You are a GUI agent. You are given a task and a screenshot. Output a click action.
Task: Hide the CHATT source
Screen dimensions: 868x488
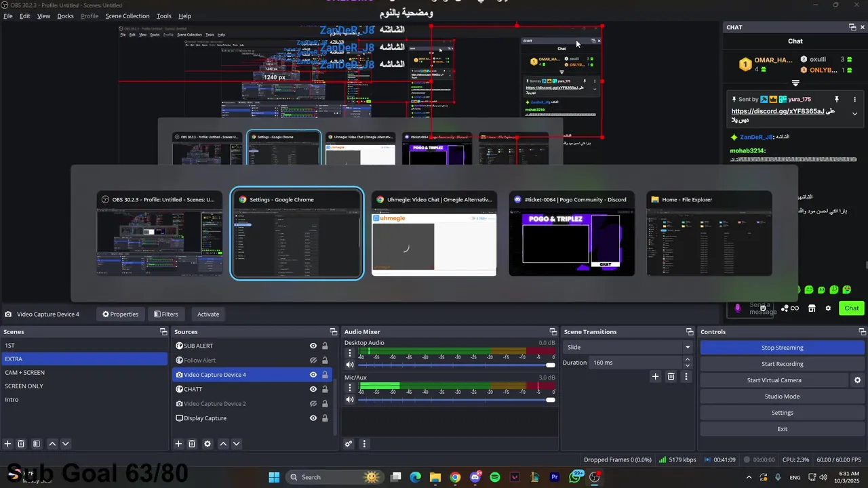tap(313, 389)
